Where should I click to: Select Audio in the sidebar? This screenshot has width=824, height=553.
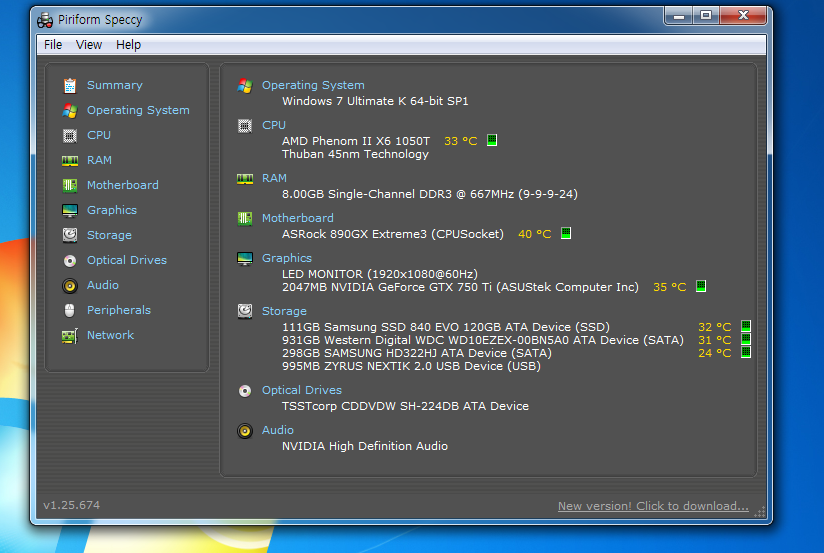102,285
